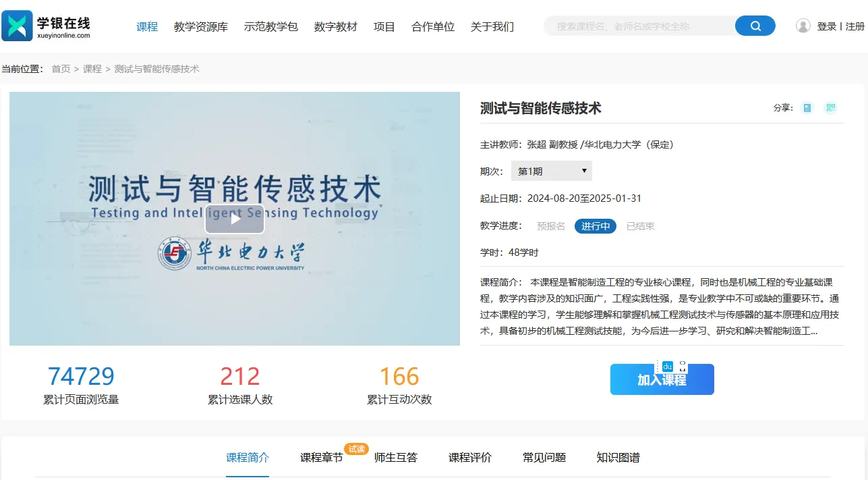Image resolution: width=868 pixels, height=480 pixels.
Task: Click the 课程简介 description paragraph
Action: (661, 306)
